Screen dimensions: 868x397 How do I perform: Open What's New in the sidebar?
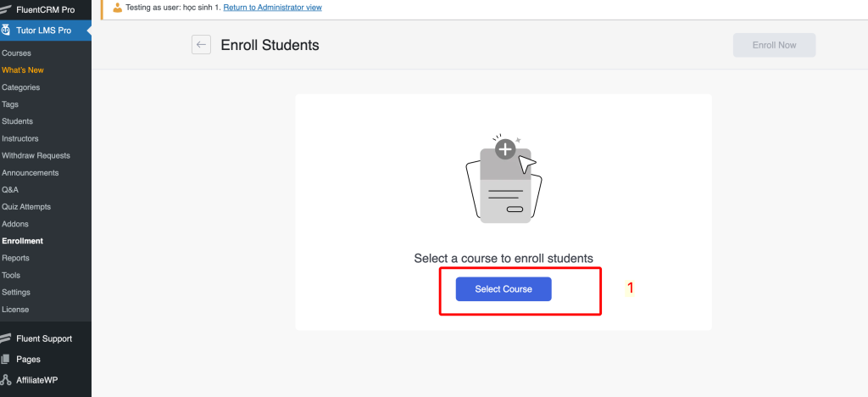point(23,70)
